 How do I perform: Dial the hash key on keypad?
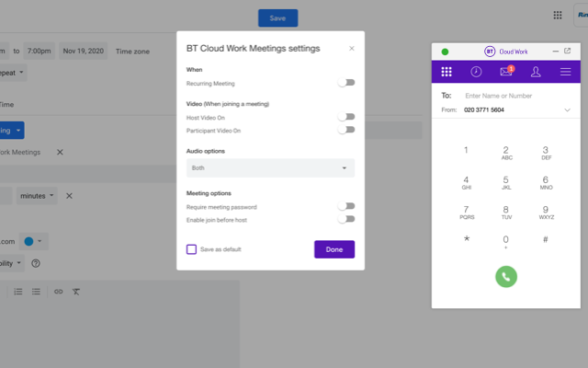coord(545,239)
